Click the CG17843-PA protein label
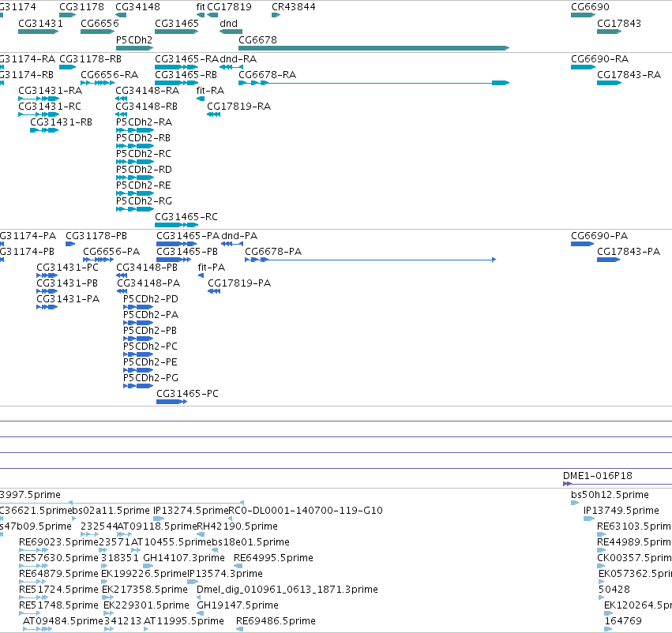The image size is (672, 633). tap(629, 252)
